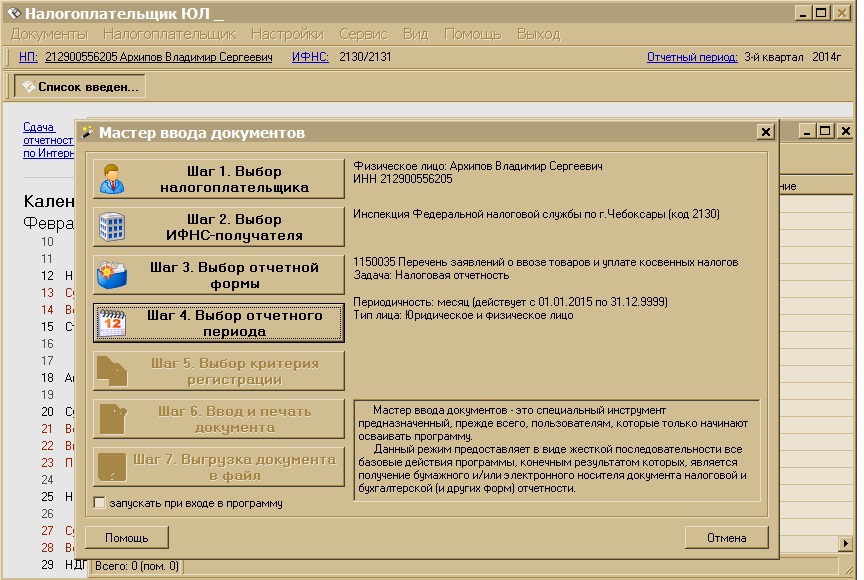Open the Сервис menu
This screenshot has width=864, height=580.
(363, 34)
